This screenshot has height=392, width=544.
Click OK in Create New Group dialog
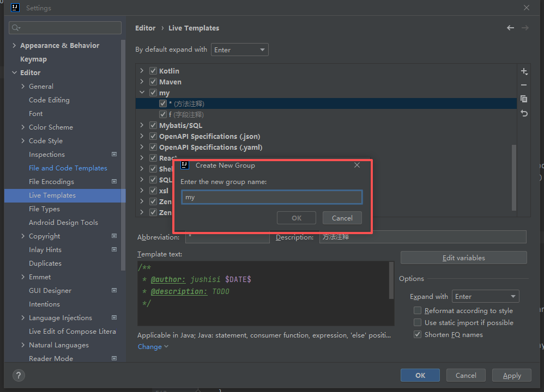pos(297,218)
